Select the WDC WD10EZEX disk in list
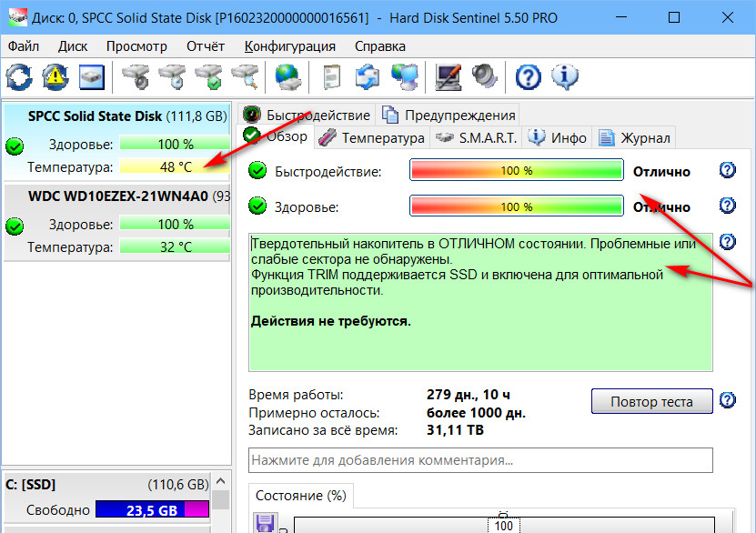This screenshot has height=533, width=756. tap(116, 196)
